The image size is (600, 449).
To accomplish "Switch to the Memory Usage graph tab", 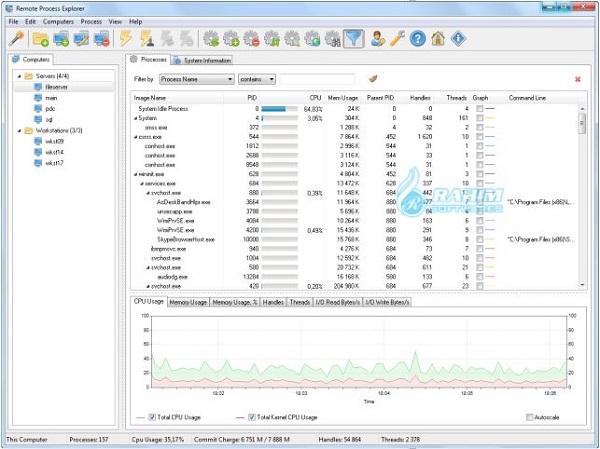I will point(187,301).
